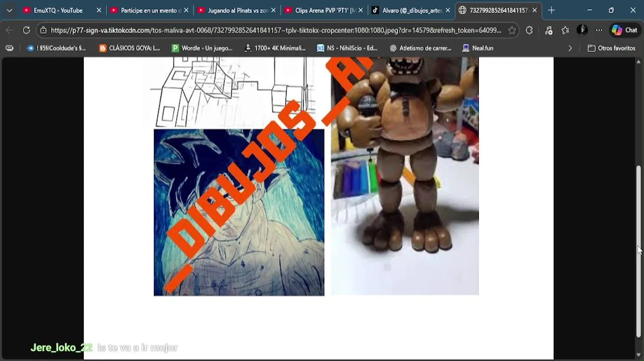Close the Participe en un evento tab
The width and height of the screenshot is (644, 361).
[186, 10]
